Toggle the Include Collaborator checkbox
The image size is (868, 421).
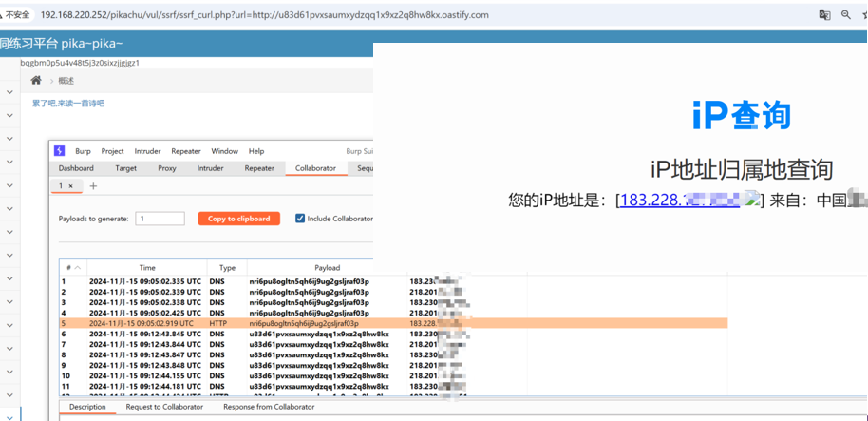click(x=300, y=219)
